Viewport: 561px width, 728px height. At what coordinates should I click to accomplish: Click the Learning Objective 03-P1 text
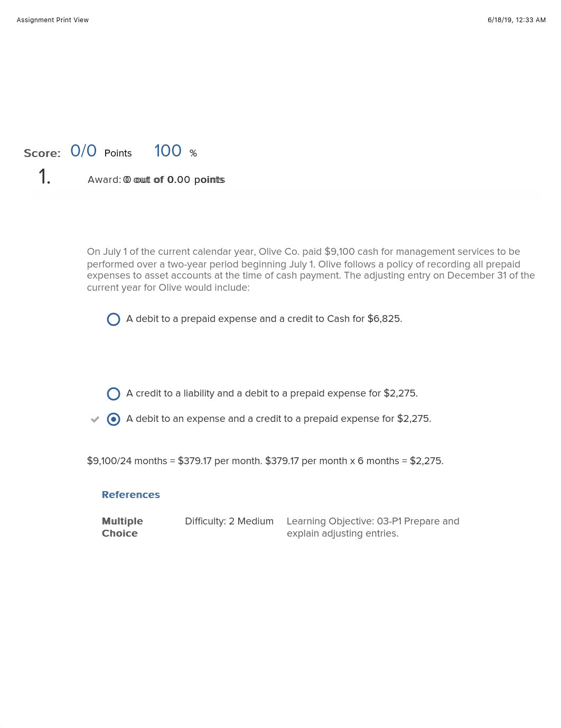(x=373, y=527)
